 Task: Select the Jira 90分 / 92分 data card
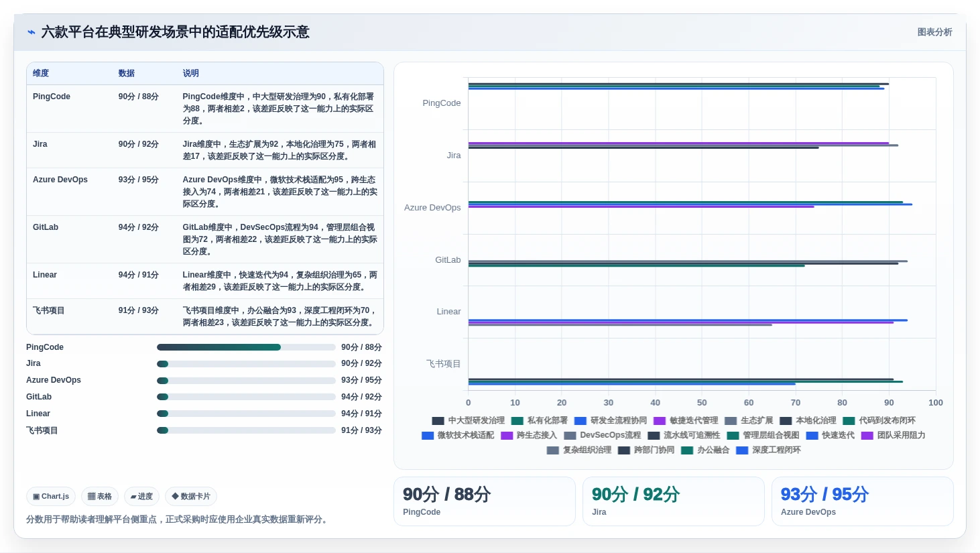(674, 501)
